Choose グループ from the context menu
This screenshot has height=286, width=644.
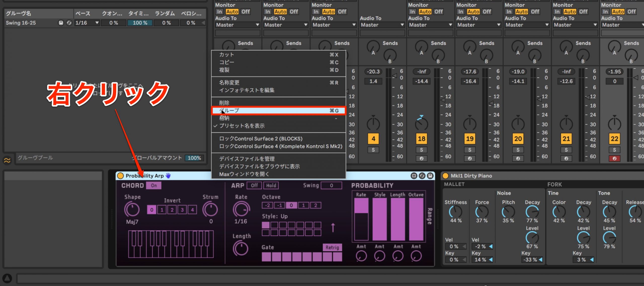tap(279, 111)
